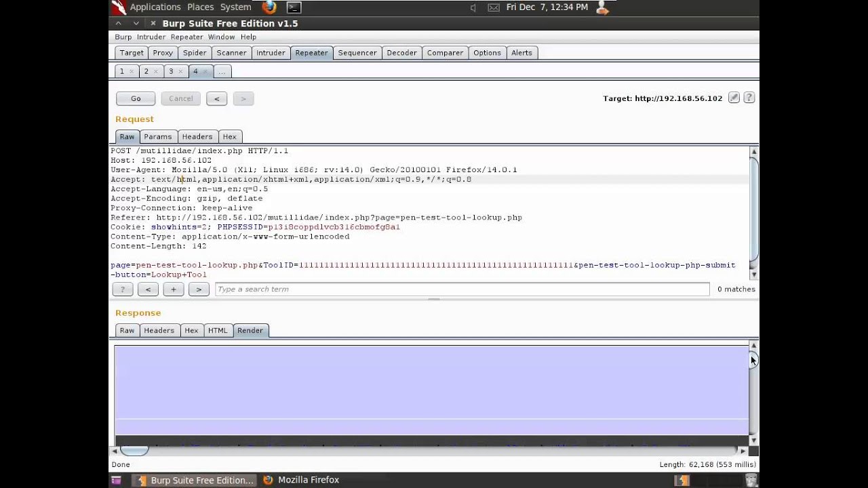Show response HTML view
This screenshot has width=868, height=488.
click(x=218, y=331)
